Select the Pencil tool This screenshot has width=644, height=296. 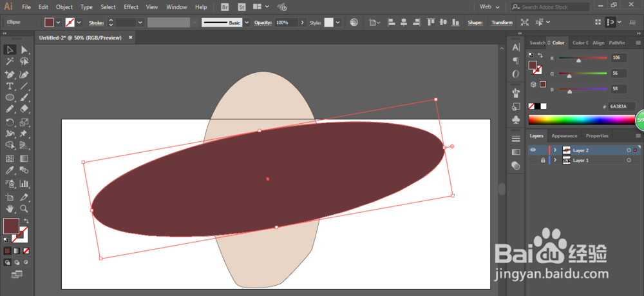10,109
